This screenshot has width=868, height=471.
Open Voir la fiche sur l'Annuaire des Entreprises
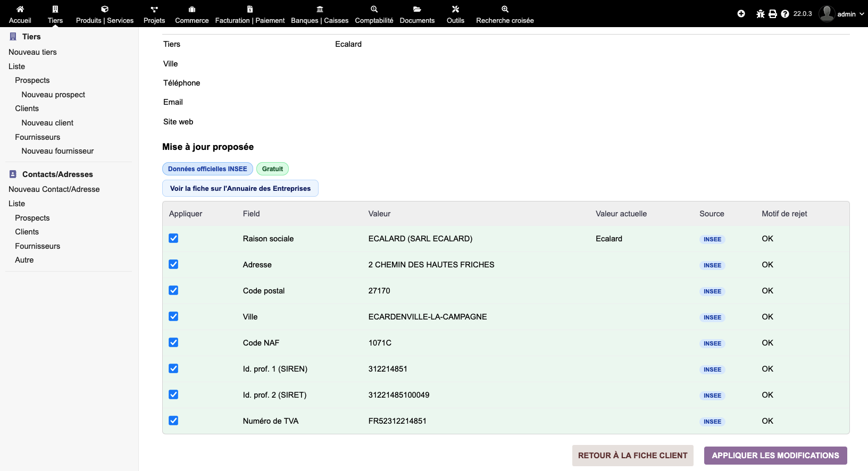click(240, 188)
